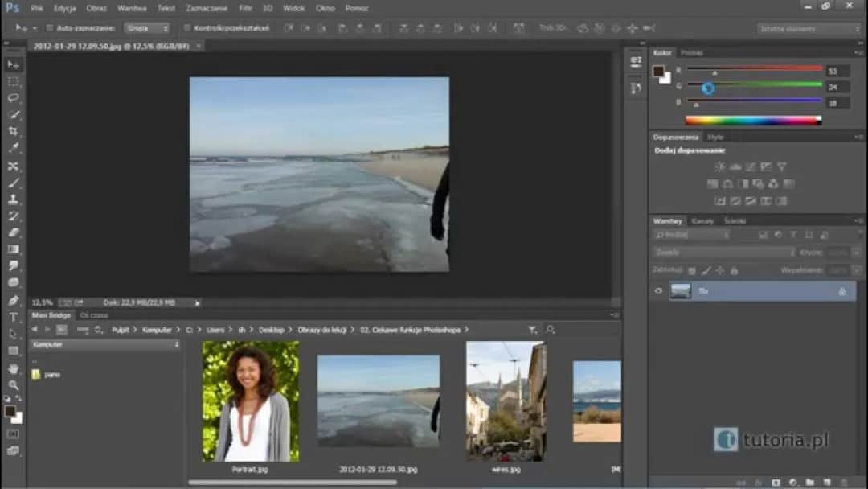Activate the Crop tool
This screenshot has width=868, height=489.
click(11, 129)
